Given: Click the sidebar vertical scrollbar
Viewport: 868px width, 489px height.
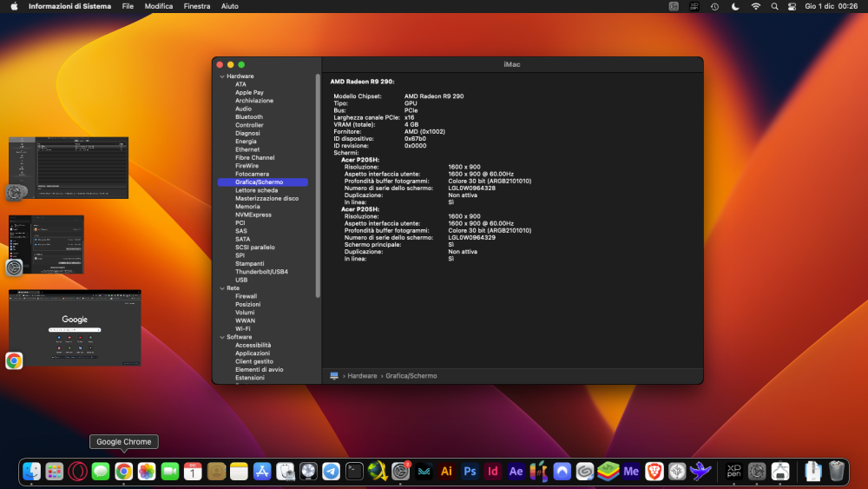Looking at the screenshot, I should click(318, 186).
